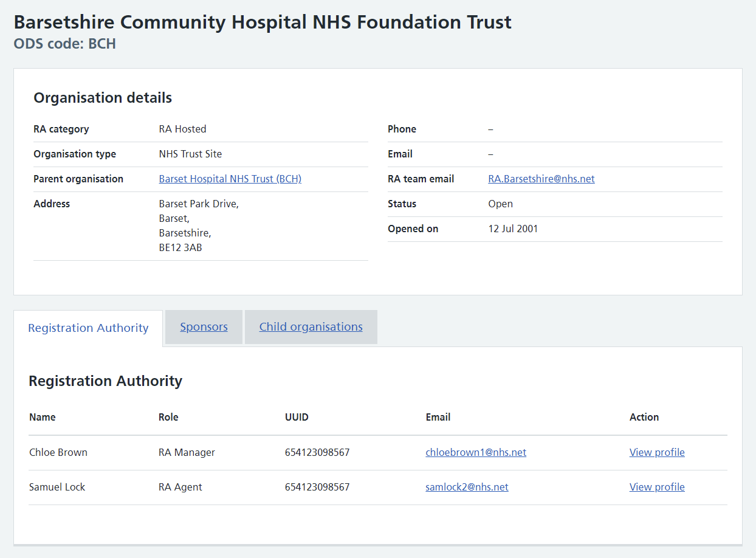Screen dimensions: 756x558
Task: Click the NHS Trust Site value
Action: (190, 154)
